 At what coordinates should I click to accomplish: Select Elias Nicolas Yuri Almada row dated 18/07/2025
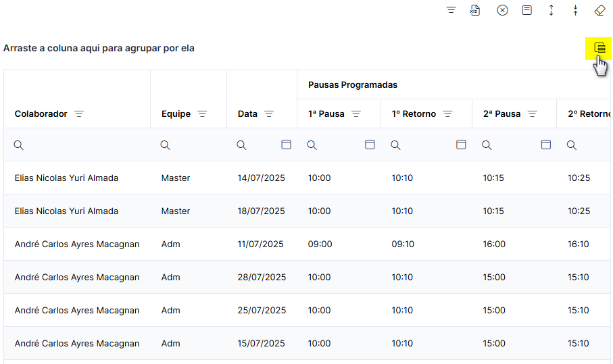pos(307,211)
